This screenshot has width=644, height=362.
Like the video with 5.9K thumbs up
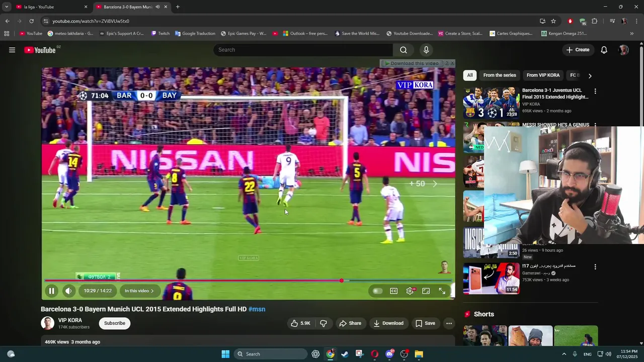(x=300, y=323)
